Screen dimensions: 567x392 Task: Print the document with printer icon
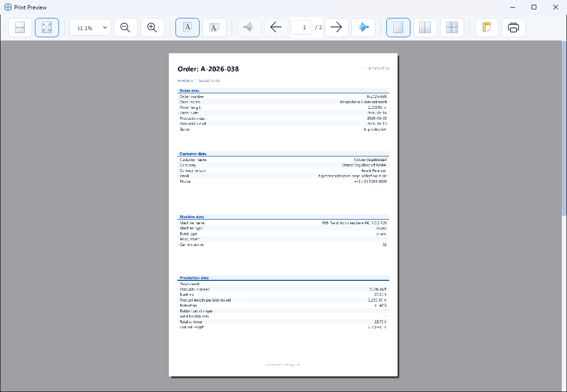(x=514, y=28)
